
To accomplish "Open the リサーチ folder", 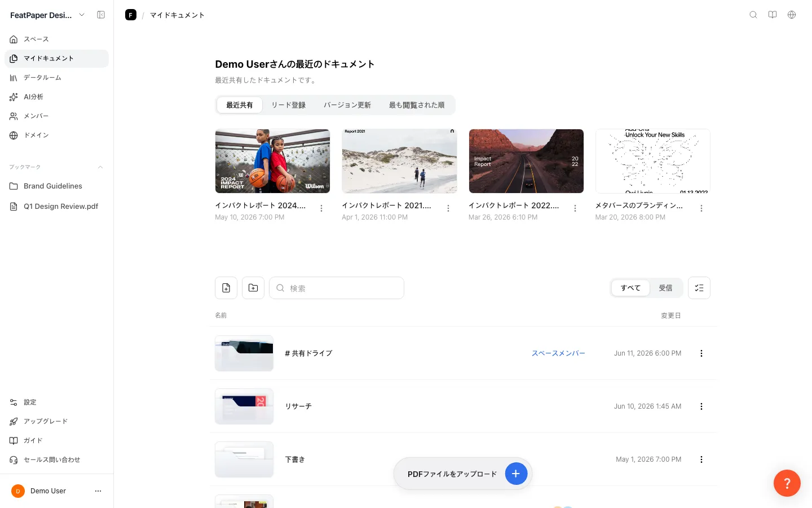I will pos(298,406).
